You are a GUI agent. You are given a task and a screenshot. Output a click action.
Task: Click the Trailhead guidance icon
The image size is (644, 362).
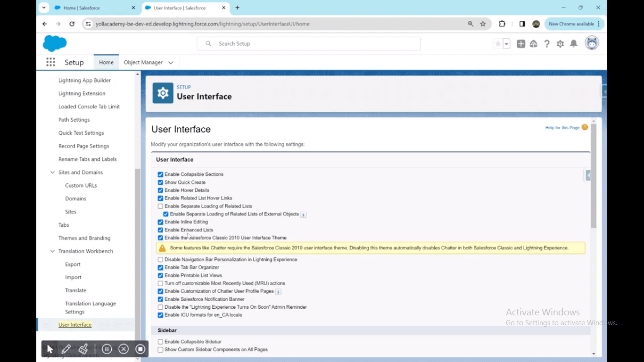[534, 44]
